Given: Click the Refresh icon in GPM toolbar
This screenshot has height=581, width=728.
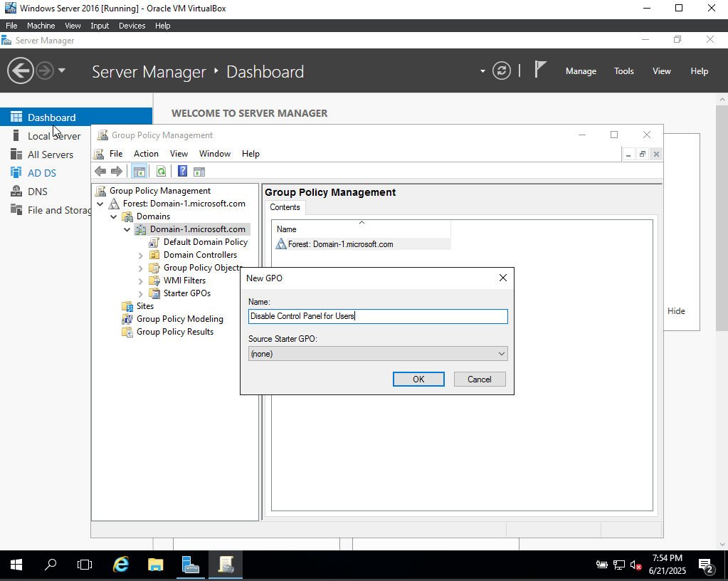Looking at the screenshot, I should click(161, 172).
